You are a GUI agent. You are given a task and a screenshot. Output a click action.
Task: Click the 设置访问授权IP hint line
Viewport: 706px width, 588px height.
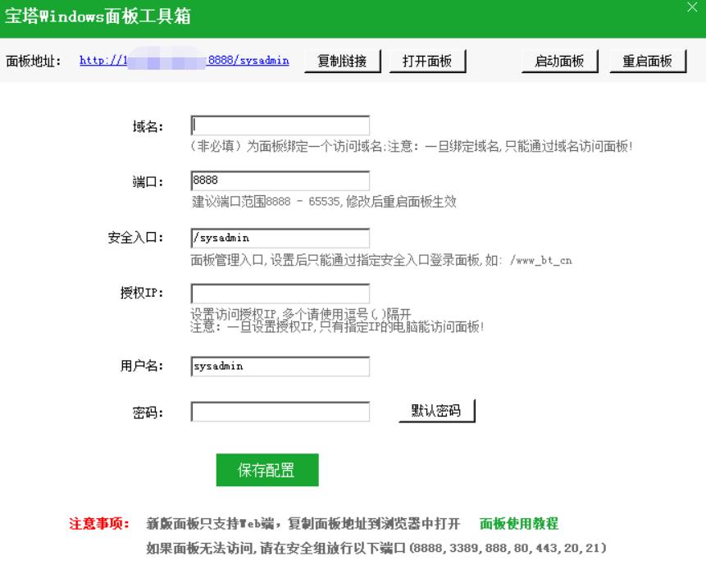pyautogui.click(x=301, y=314)
